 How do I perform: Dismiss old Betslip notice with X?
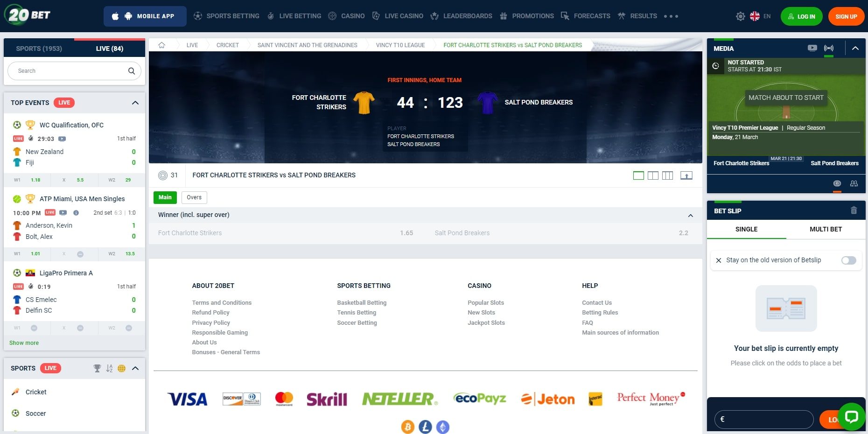(x=719, y=260)
